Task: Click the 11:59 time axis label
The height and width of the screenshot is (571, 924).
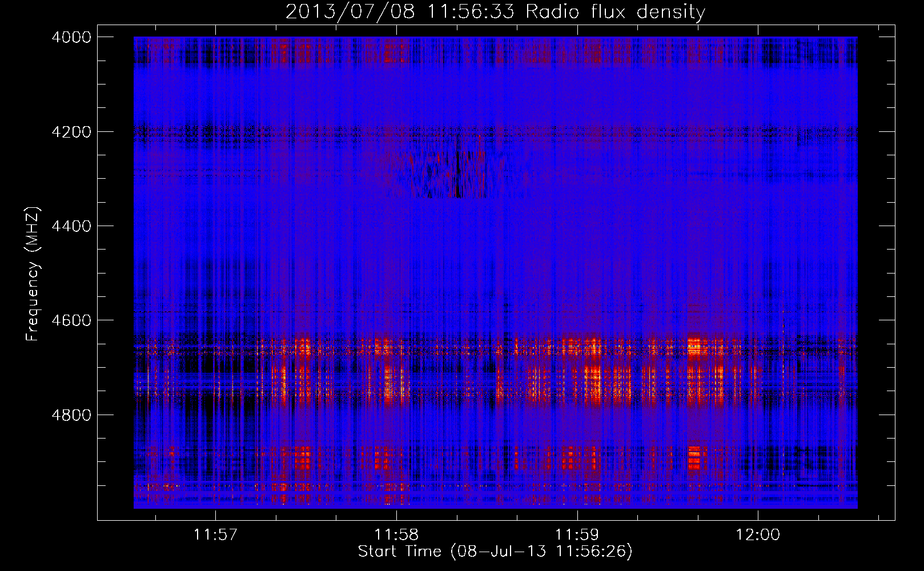Action: (x=577, y=535)
